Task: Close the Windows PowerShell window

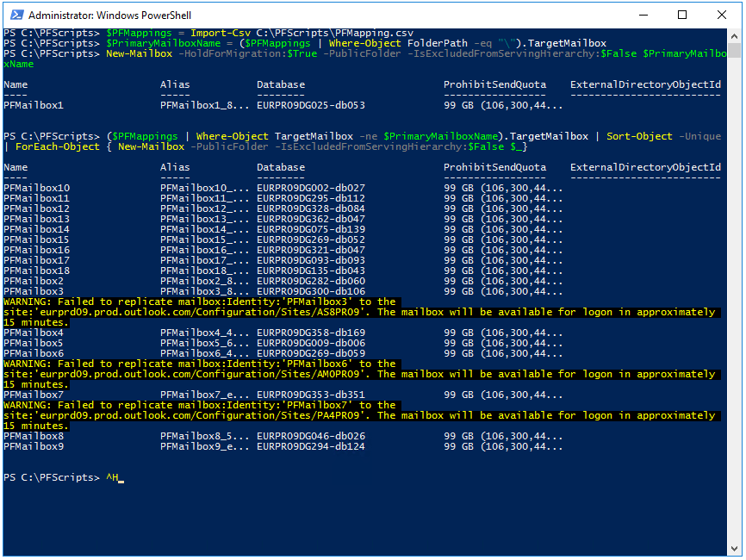Action: [722, 15]
